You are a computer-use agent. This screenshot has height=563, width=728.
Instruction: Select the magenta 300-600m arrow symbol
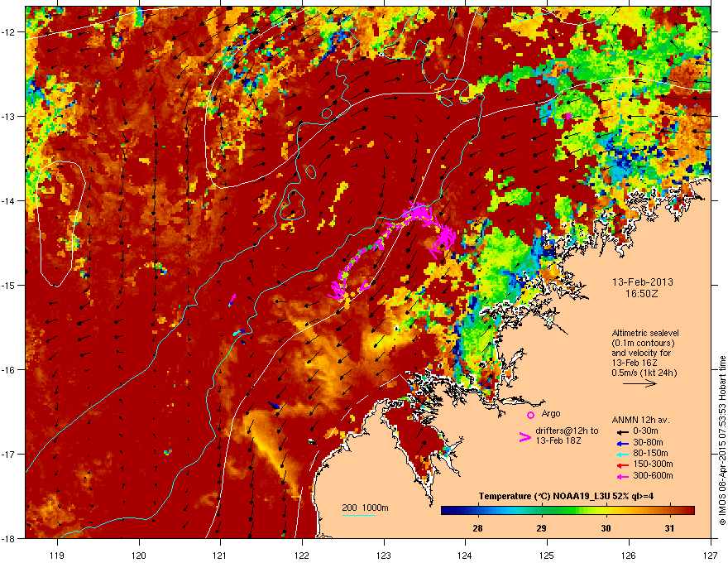pos(622,476)
